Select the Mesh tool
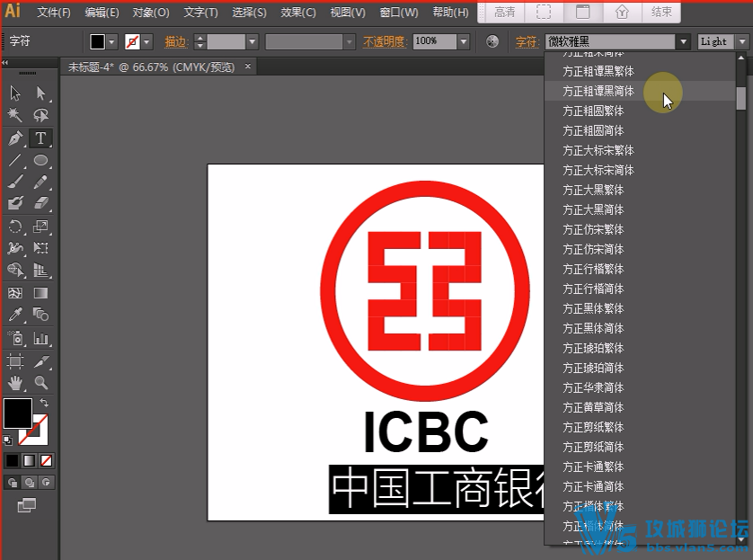Screen dimensions: 753x560 coord(15,293)
